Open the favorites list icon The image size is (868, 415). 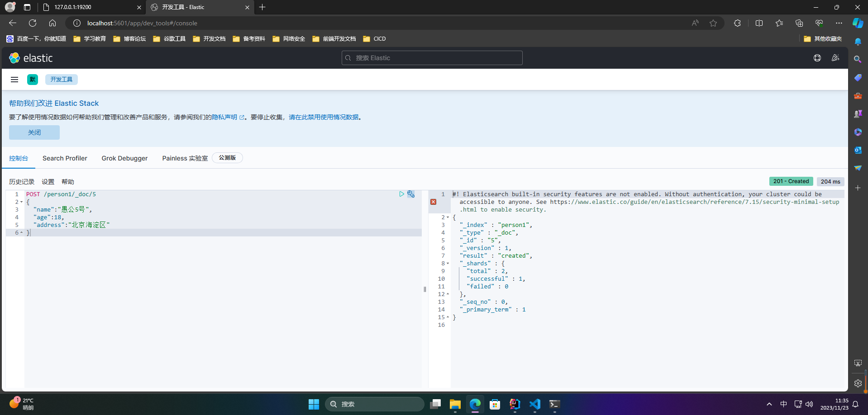click(x=779, y=23)
